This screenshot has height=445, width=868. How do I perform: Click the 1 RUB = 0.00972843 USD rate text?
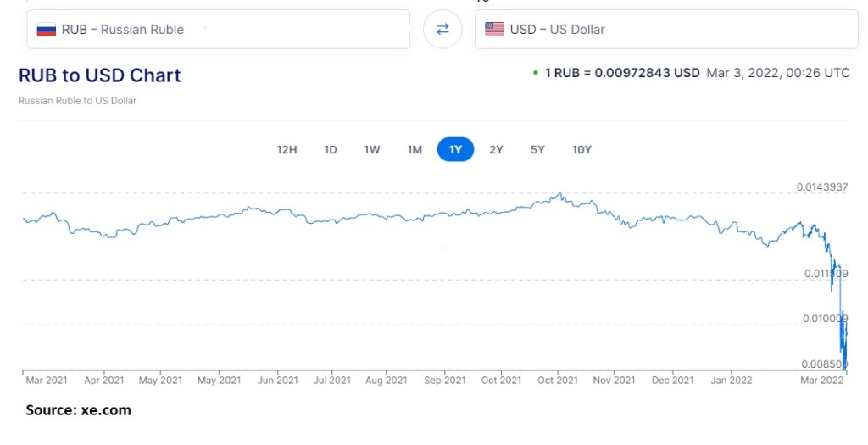[x=622, y=73]
